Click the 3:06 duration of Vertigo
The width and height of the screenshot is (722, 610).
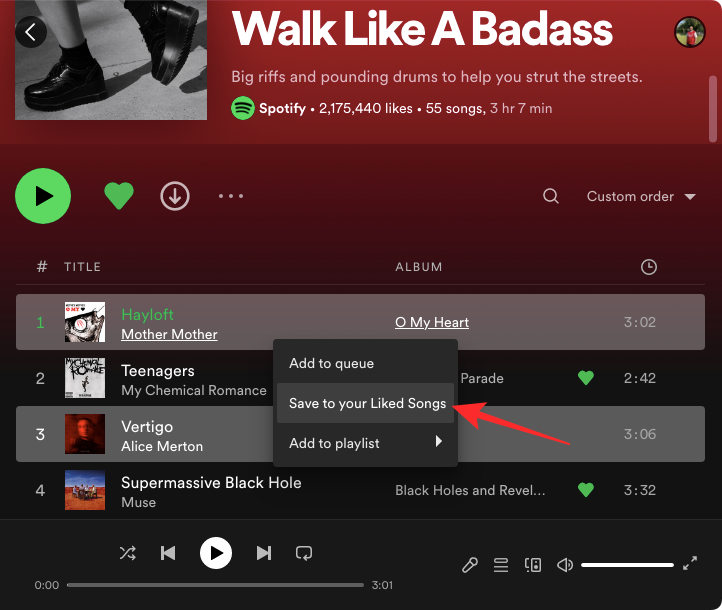(x=640, y=434)
